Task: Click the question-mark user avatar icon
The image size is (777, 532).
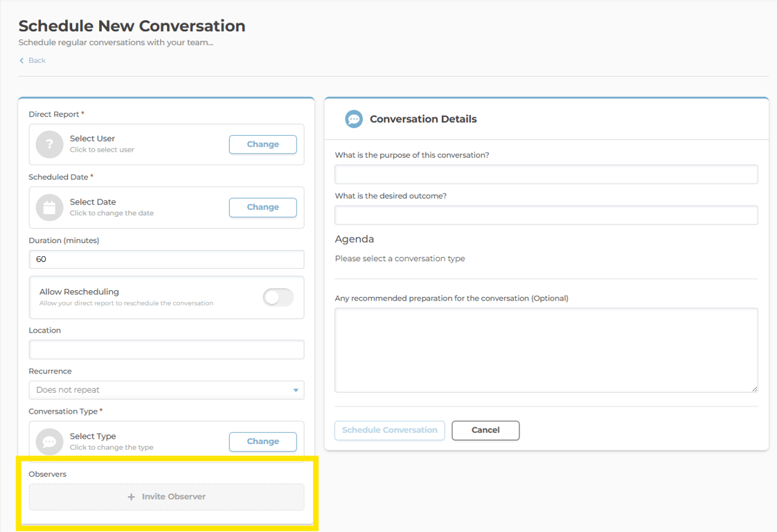Action: click(49, 145)
